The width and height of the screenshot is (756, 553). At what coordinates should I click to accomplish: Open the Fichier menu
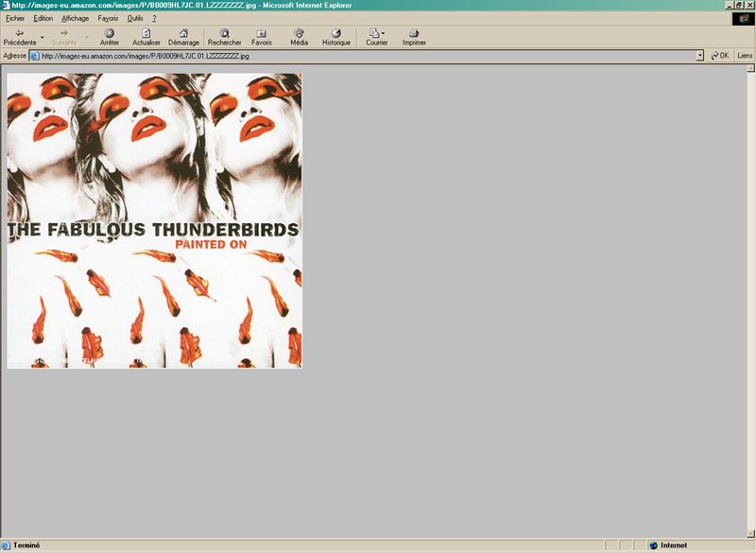tap(15, 18)
